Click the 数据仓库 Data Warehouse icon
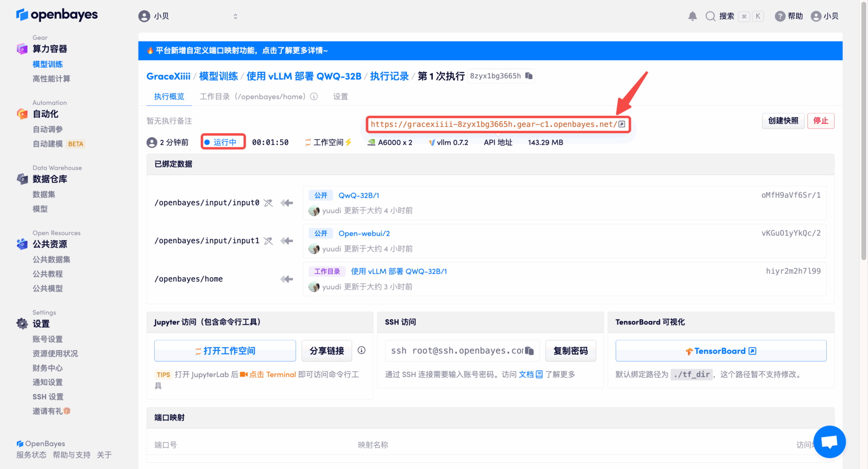 pyautogui.click(x=22, y=179)
